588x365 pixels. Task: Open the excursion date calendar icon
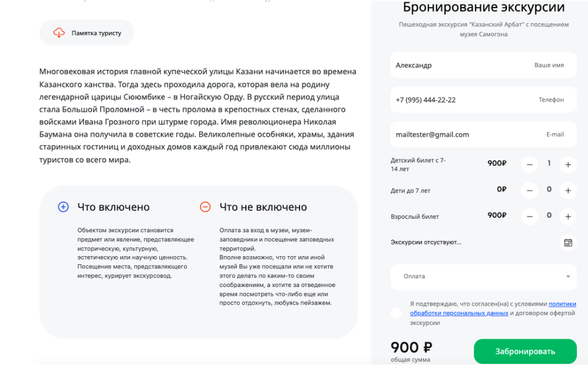[568, 242]
